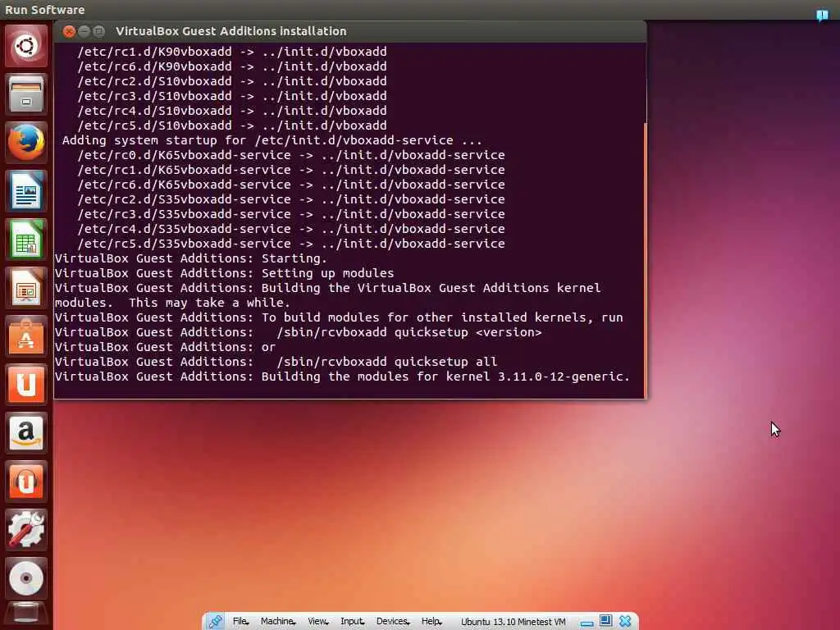Open Ubuntu Software Center

[x=25, y=336]
